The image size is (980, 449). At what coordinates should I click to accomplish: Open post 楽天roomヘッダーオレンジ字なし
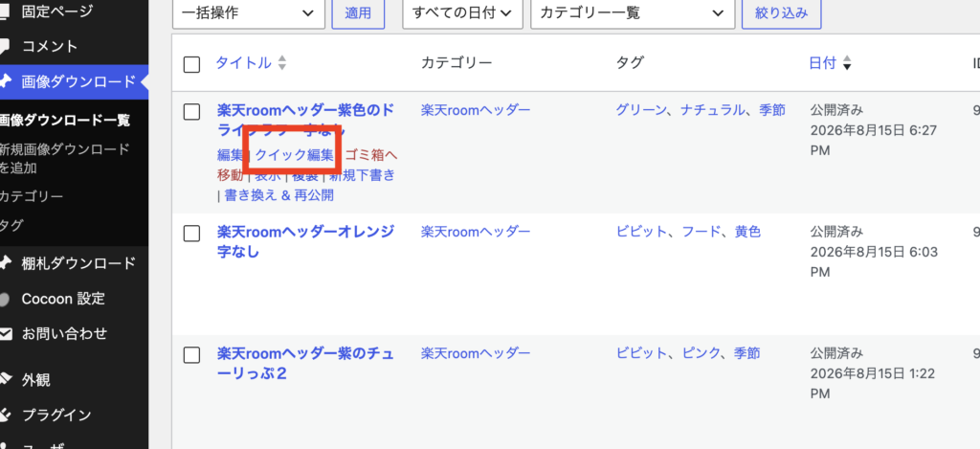click(x=306, y=242)
